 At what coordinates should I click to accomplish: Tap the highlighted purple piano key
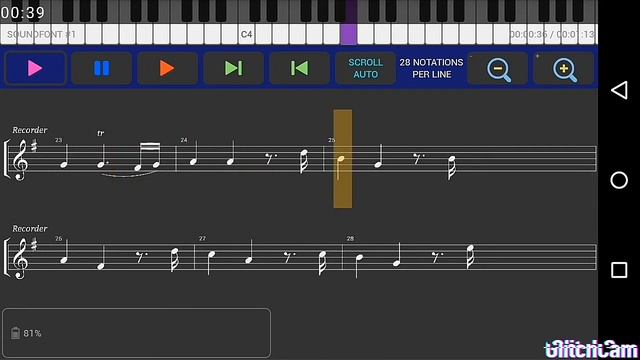click(x=349, y=34)
